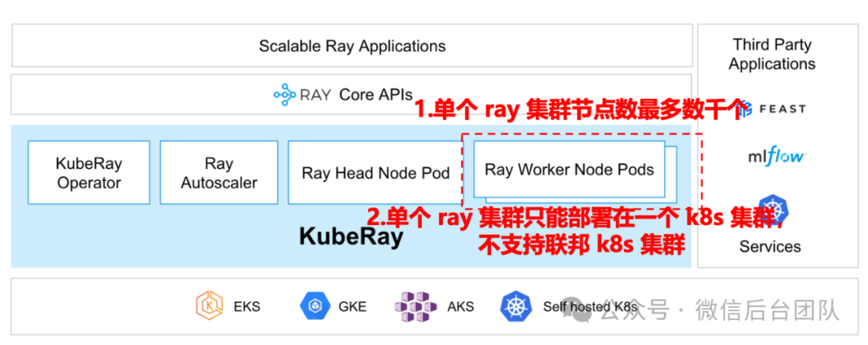Click the "Core APIs" text
This screenshot has width=868, height=345.
pos(376,95)
